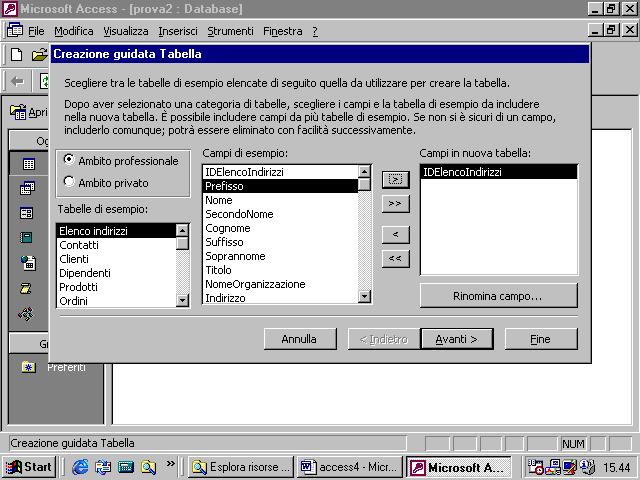Open the File menu
Image resolution: width=640 pixels, height=480 pixels.
[x=36, y=31]
